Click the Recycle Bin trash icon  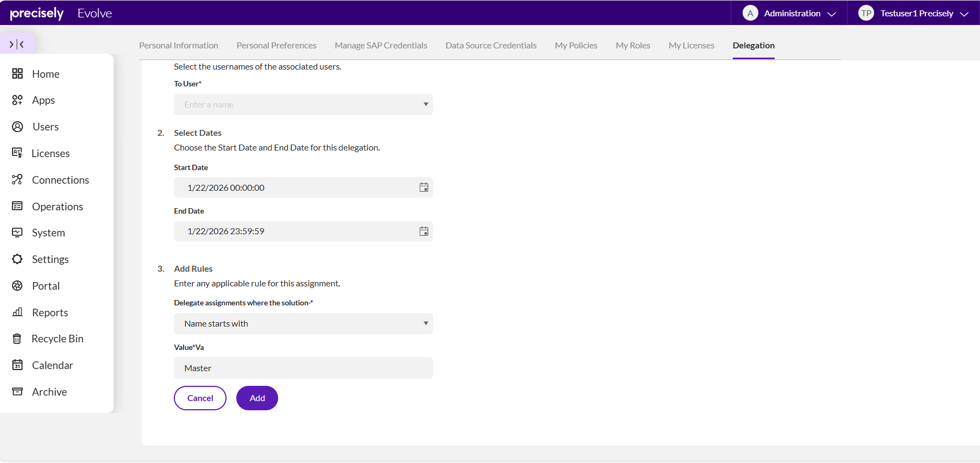pos(17,339)
